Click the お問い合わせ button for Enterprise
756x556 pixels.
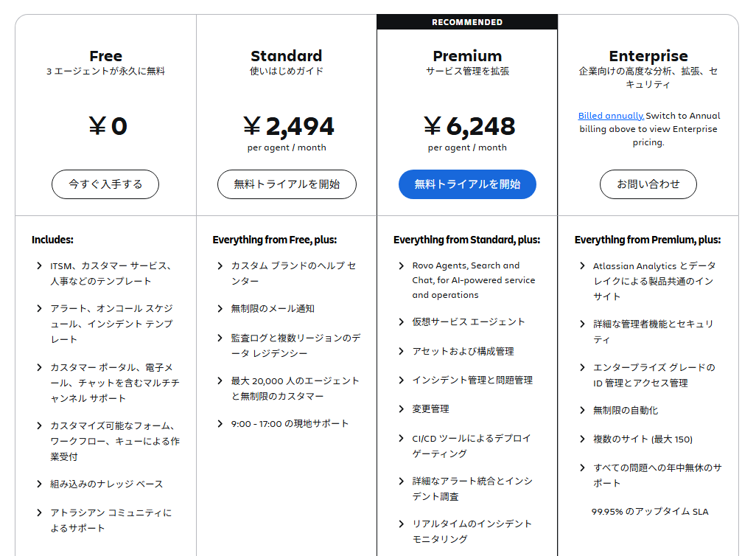(648, 184)
